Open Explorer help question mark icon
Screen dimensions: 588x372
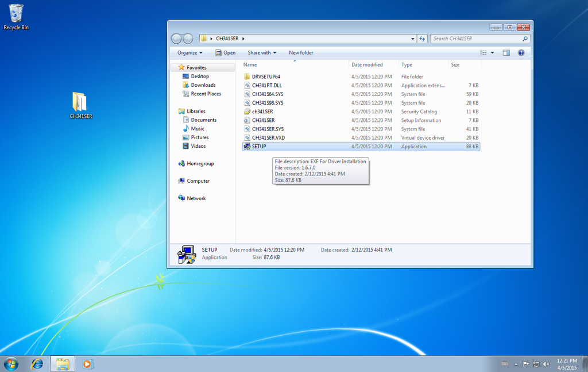tap(521, 52)
